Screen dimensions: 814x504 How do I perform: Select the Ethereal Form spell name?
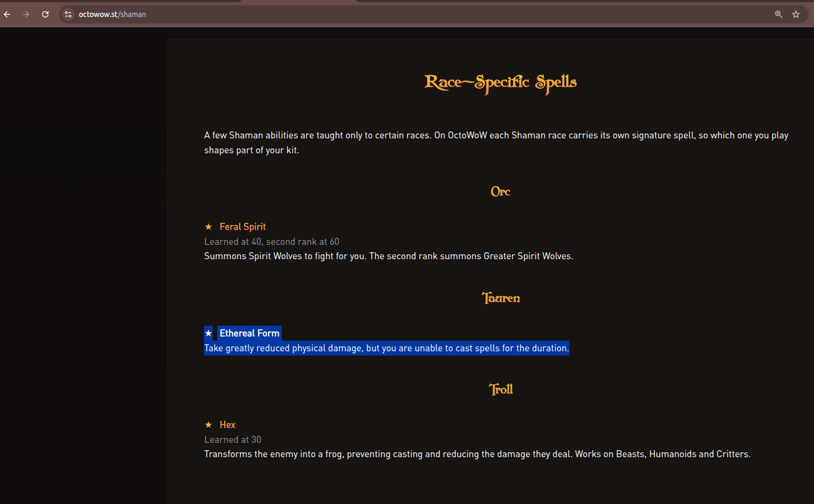click(x=249, y=333)
